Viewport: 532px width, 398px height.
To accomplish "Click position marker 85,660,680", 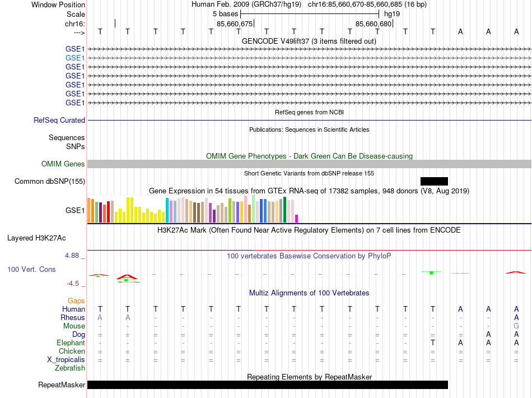I will pyautogui.click(x=374, y=24).
